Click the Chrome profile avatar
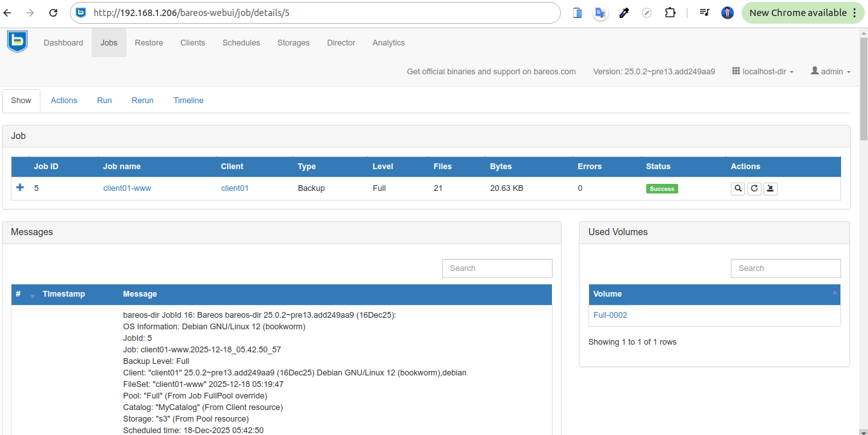 (x=727, y=13)
